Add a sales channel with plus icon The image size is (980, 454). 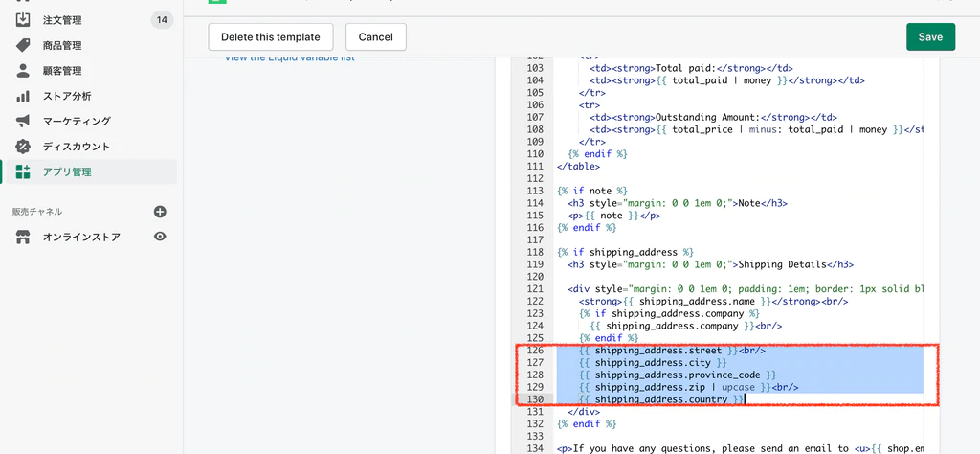[160, 212]
